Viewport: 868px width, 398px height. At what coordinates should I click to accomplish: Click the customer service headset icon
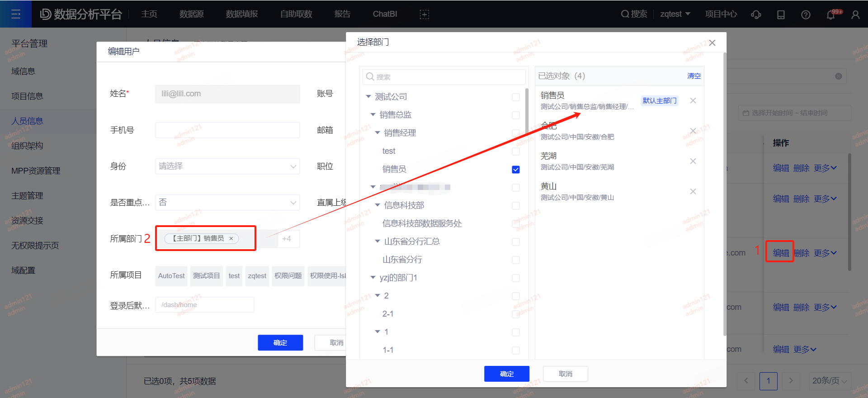click(756, 14)
